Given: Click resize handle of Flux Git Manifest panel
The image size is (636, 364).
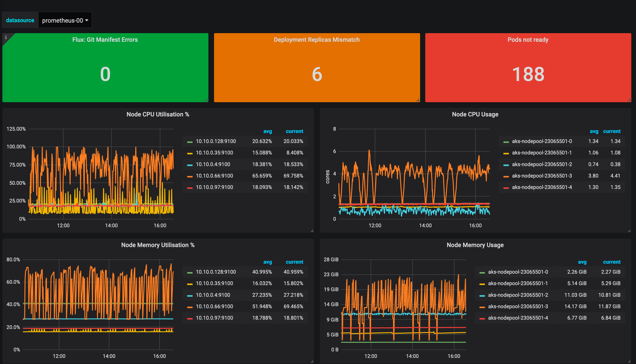Looking at the screenshot, I should tap(206, 100).
